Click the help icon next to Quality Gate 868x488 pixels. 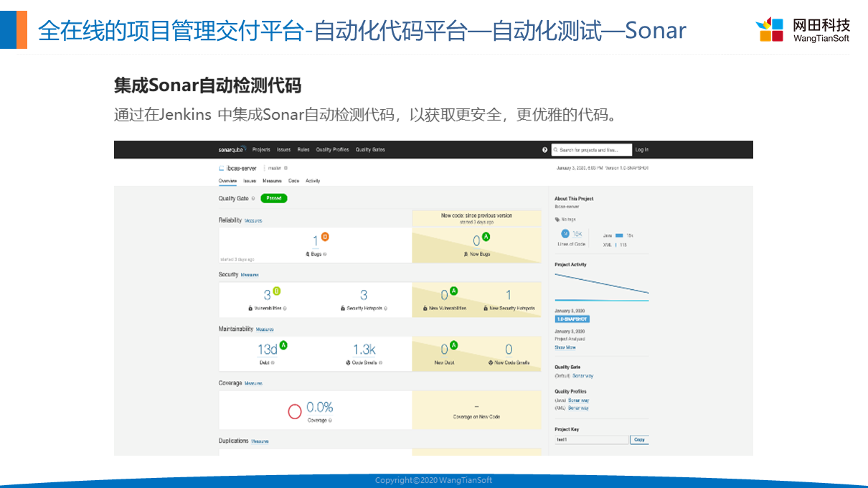tap(253, 199)
